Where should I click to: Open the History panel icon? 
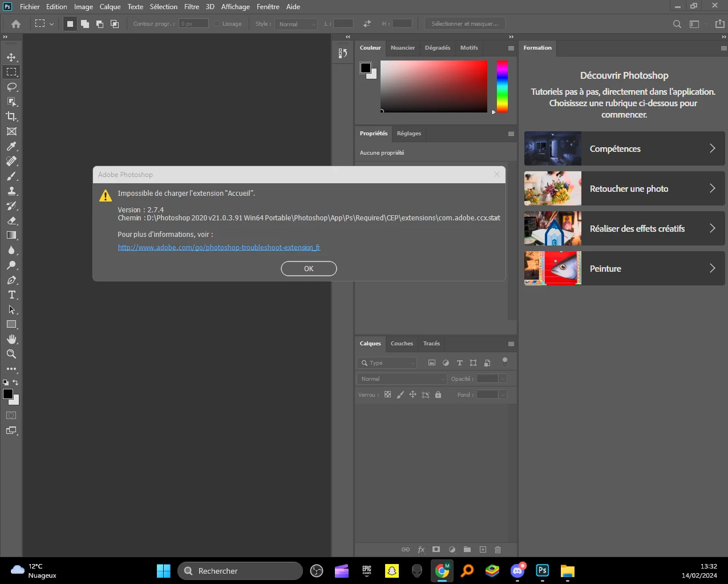tap(343, 53)
